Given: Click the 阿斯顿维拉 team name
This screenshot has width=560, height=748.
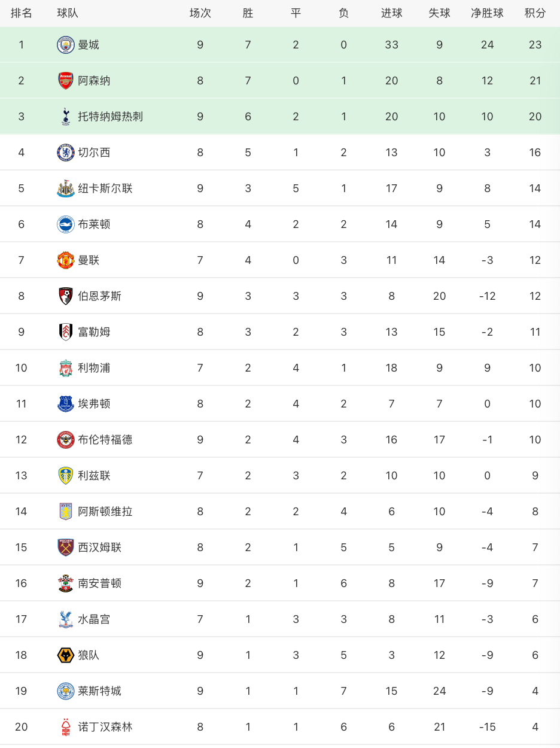Looking at the screenshot, I should 105,512.
